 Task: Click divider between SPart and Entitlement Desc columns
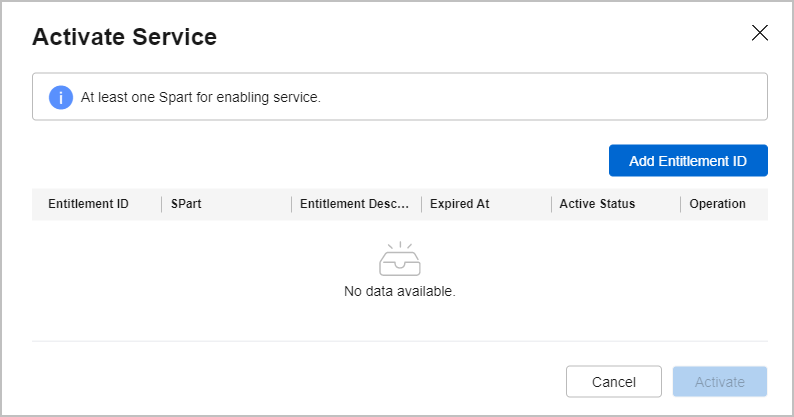click(292, 204)
